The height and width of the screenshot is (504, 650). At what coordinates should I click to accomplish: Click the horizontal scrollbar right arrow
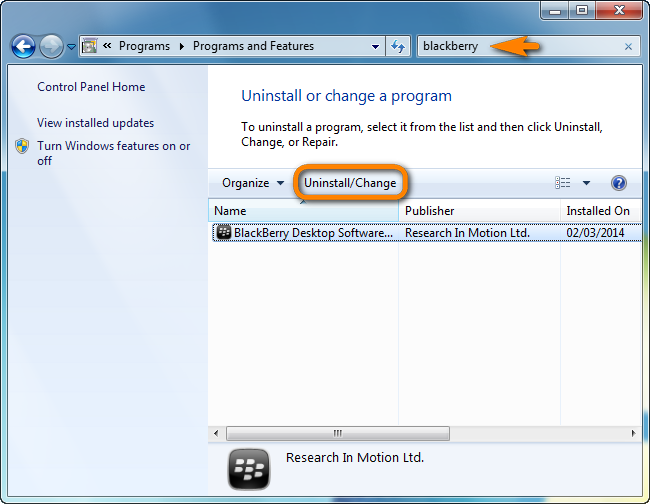(x=633, y=434)
